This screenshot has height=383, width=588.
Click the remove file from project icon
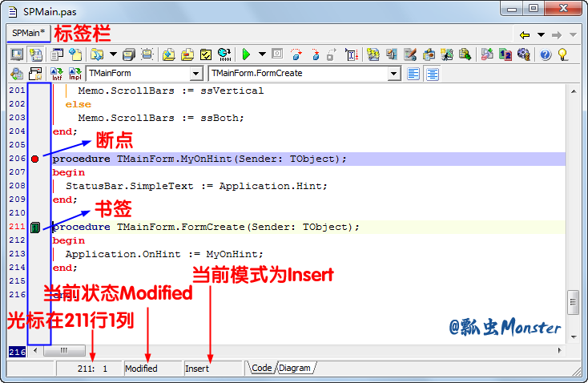point(187,54)
